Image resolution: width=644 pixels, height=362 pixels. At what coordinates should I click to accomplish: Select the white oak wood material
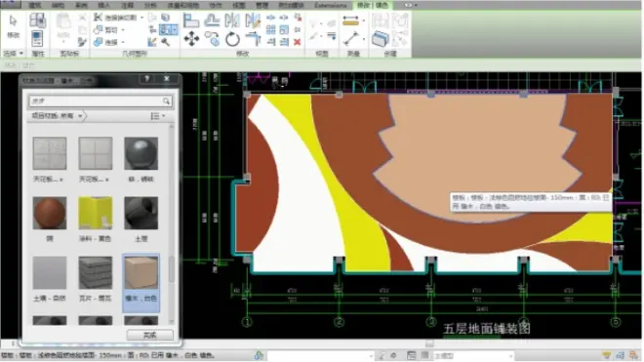pyautogui.click(x=141, y=283)
